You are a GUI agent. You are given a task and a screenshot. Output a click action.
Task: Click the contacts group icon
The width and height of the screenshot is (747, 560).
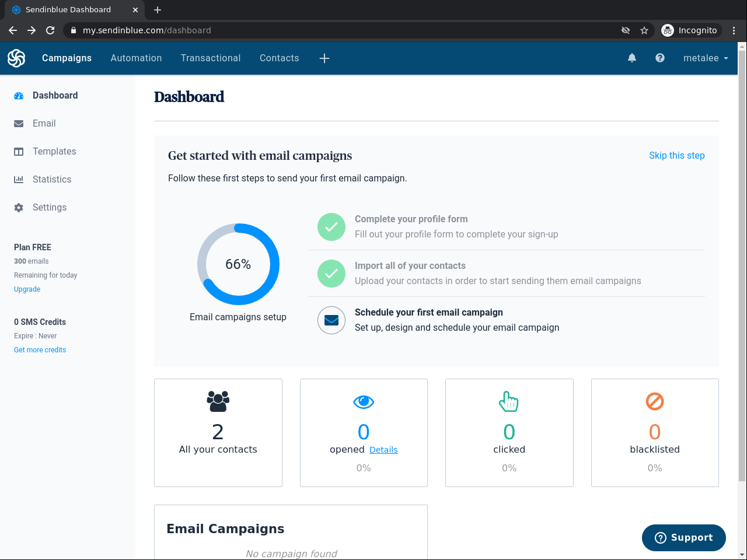218,401
